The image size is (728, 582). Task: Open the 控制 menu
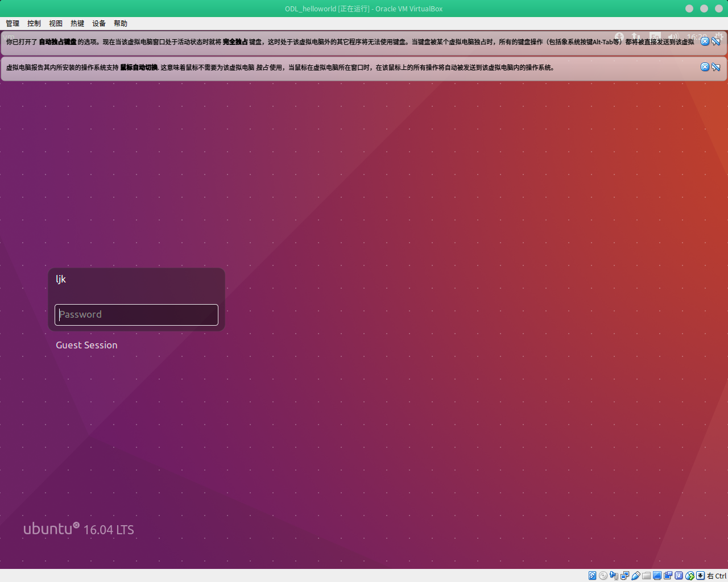tap(34, 23)
